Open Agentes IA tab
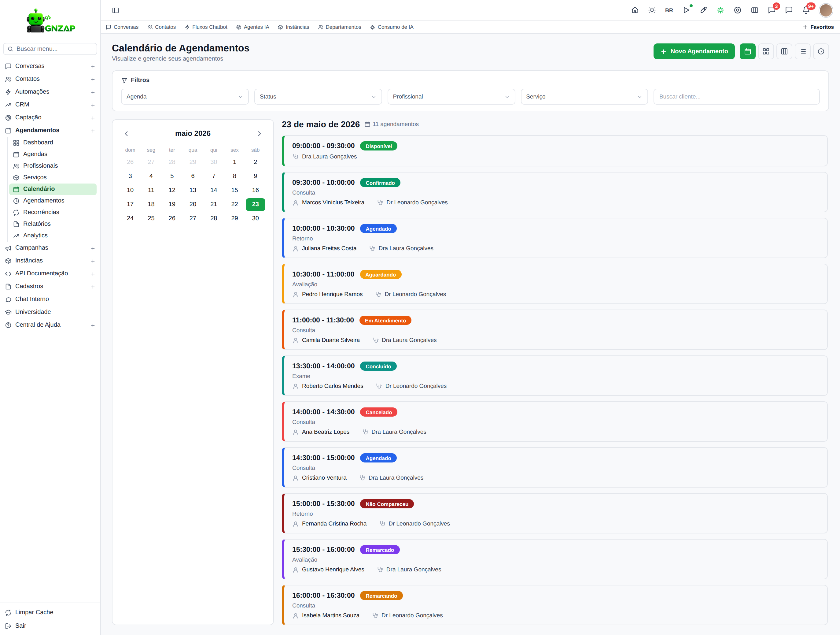The width and height of the screenshot is (840, 635). [x=252, y=27]
